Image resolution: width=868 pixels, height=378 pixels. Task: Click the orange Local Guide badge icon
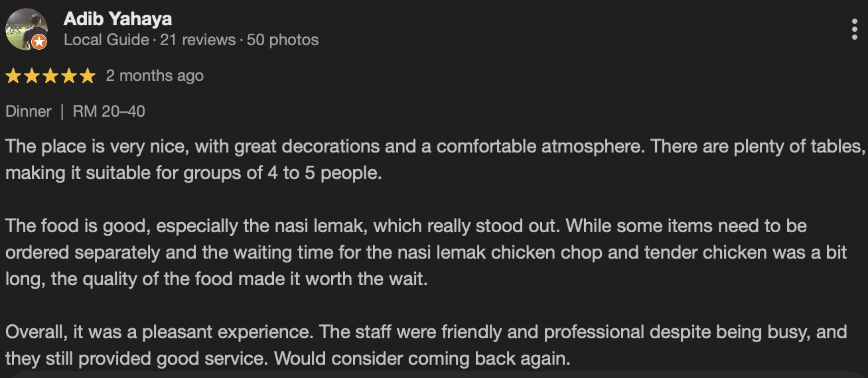pos(39,42)
